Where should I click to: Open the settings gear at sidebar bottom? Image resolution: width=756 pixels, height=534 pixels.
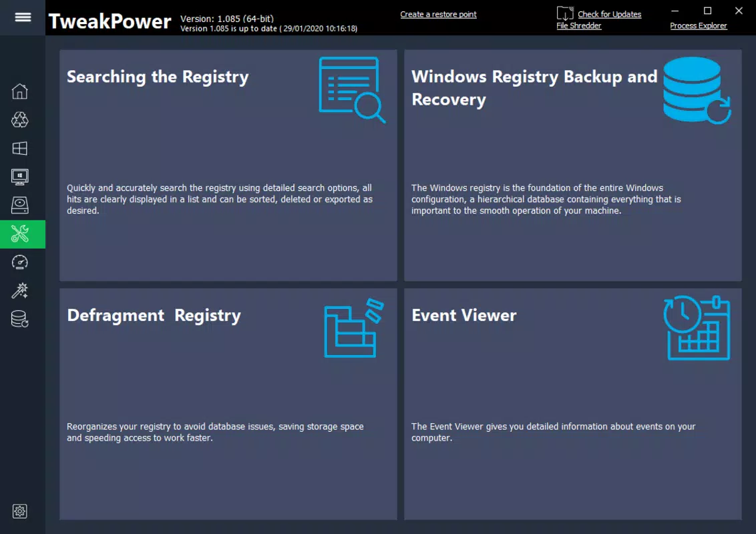pyautogui.click(x=20, y=511)
